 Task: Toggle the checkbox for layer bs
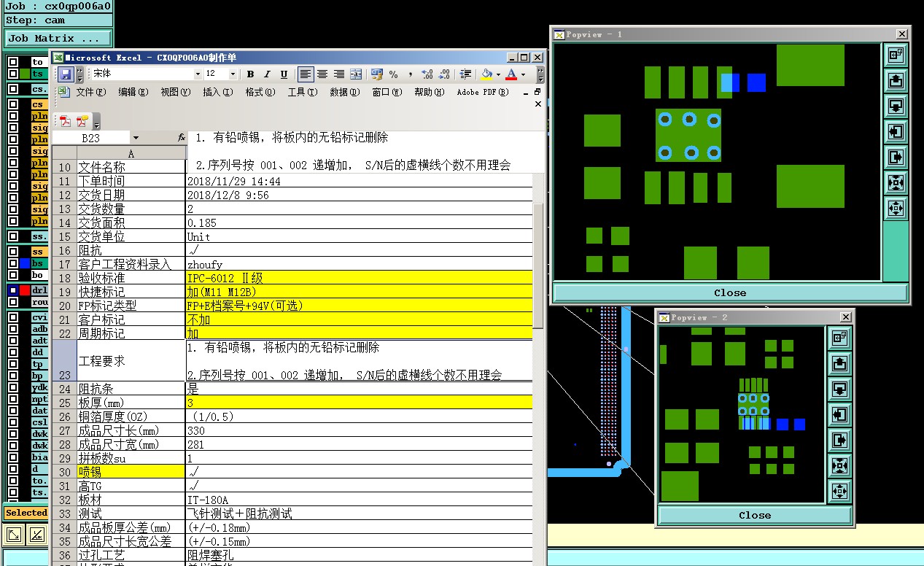(13, 263)
